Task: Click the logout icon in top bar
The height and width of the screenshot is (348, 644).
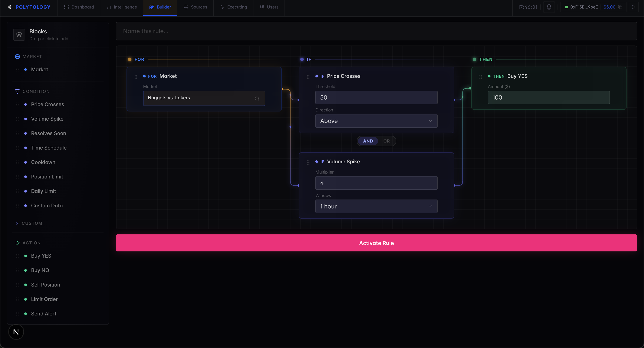Action: coord(634,7)
